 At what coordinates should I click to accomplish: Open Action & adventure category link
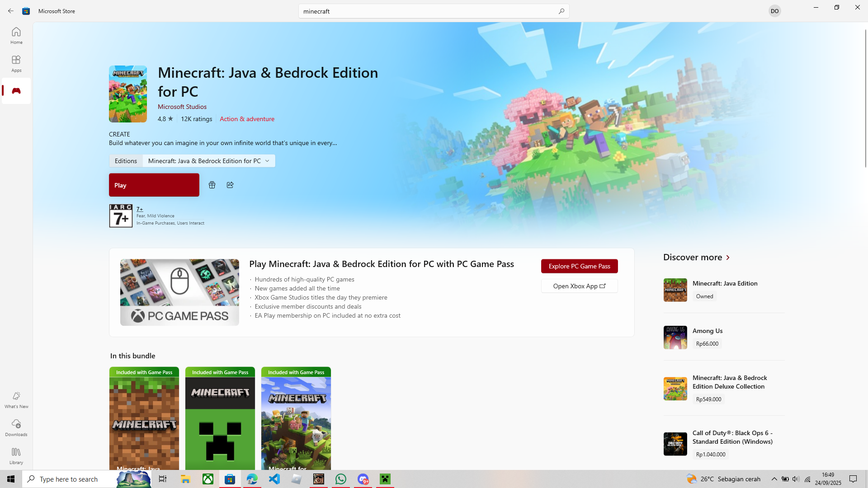point(247,119)
